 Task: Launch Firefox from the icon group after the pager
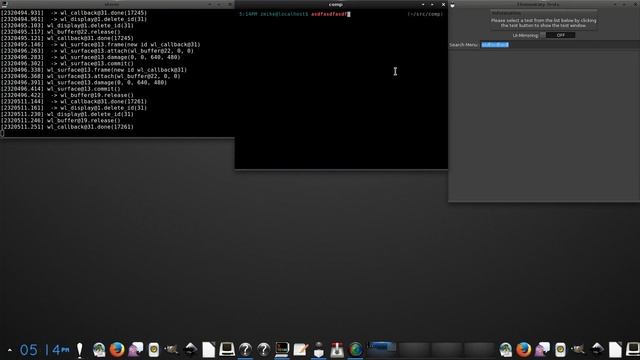[x=524, y=350]
